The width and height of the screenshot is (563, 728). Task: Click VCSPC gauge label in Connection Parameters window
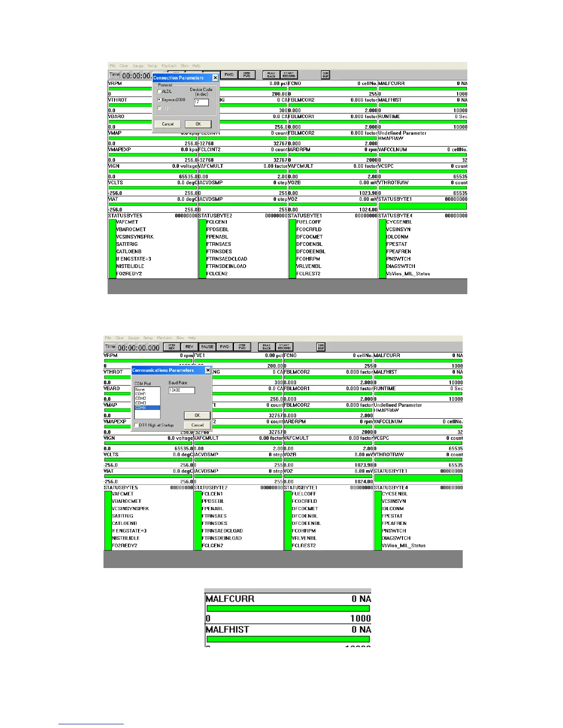tap(385, 166)
